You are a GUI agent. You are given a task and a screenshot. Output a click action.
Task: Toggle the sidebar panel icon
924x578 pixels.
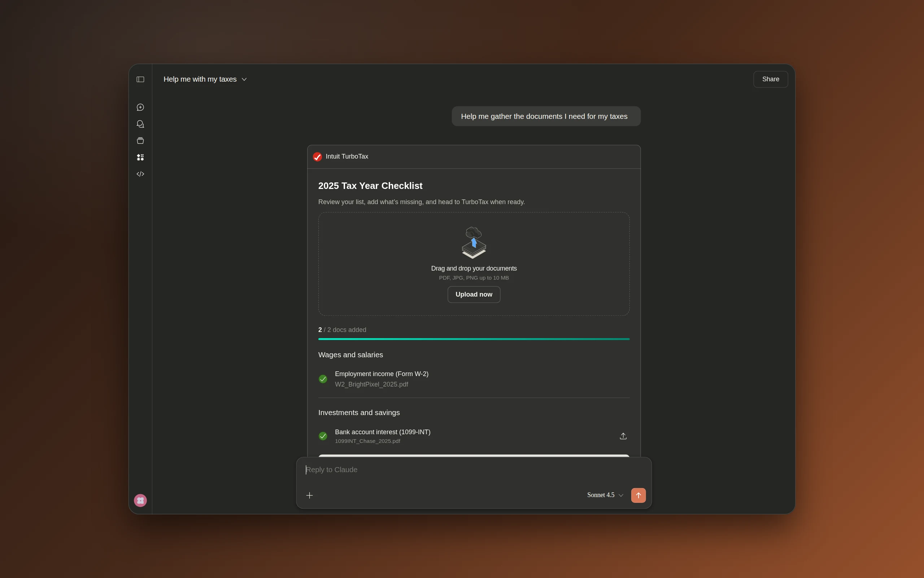140,79
